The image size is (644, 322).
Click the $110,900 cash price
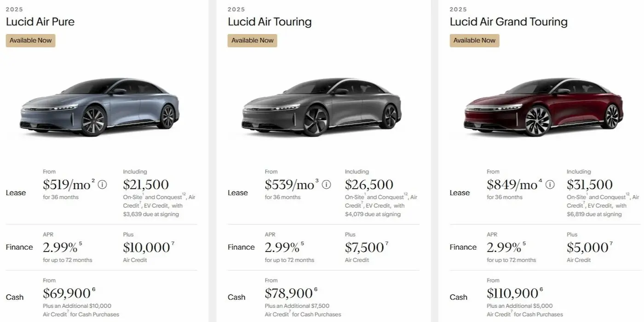pyautogui.click(x=512, y=293)
